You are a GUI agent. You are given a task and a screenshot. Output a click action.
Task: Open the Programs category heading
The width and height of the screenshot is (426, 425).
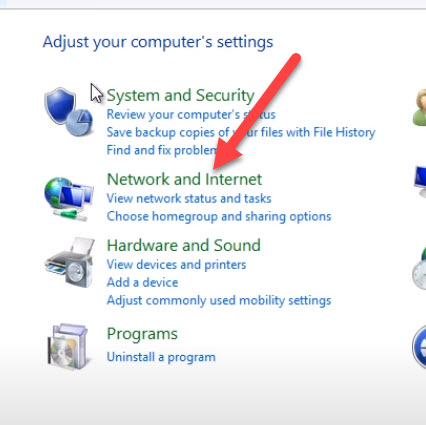142,334
